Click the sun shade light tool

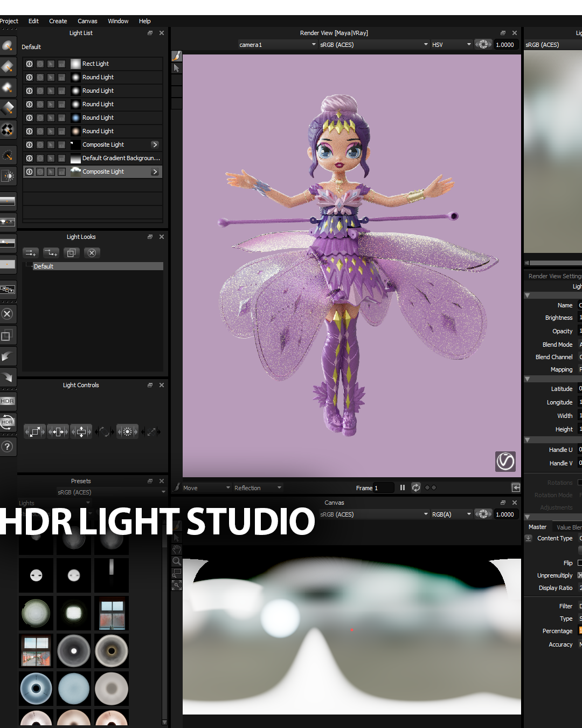pos(8,176)
